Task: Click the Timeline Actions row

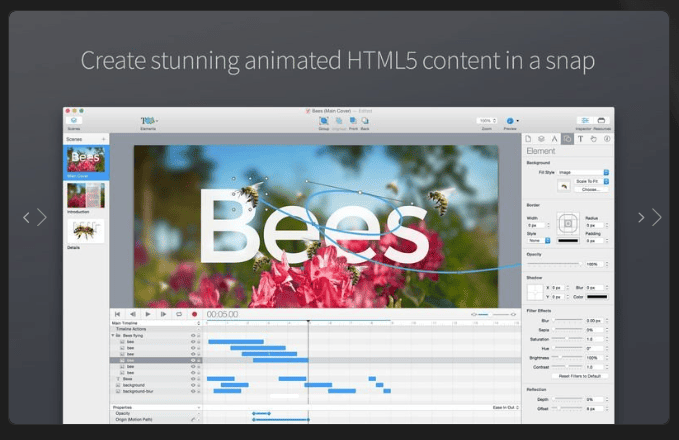Action: pyautogui.click(x=156, y=329)
